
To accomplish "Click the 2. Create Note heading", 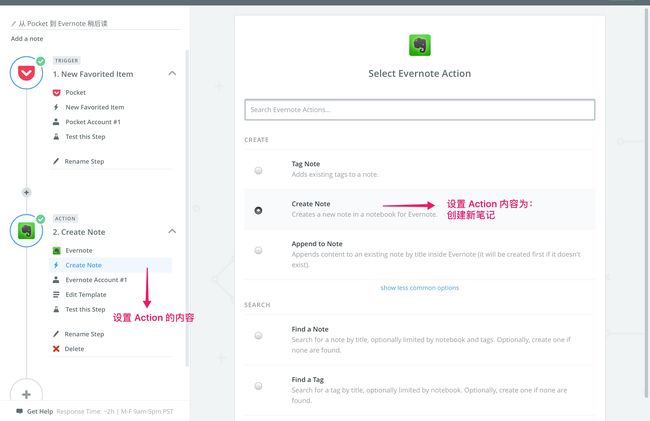I will (79, 232).
